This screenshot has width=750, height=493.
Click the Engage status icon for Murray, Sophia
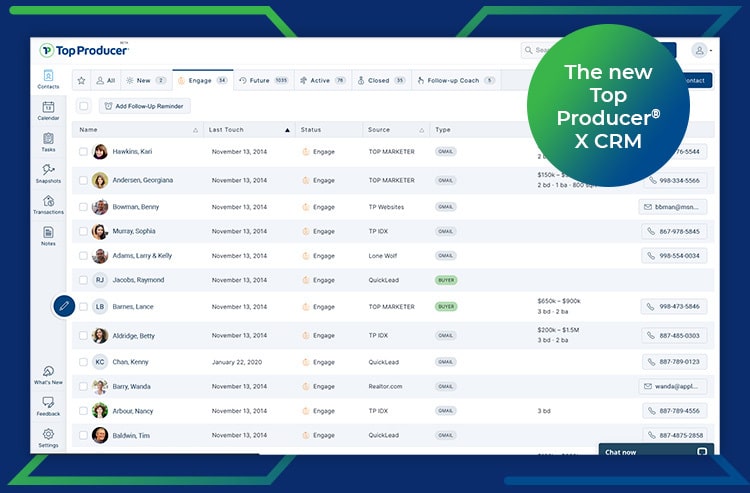(x=306, y=231)
